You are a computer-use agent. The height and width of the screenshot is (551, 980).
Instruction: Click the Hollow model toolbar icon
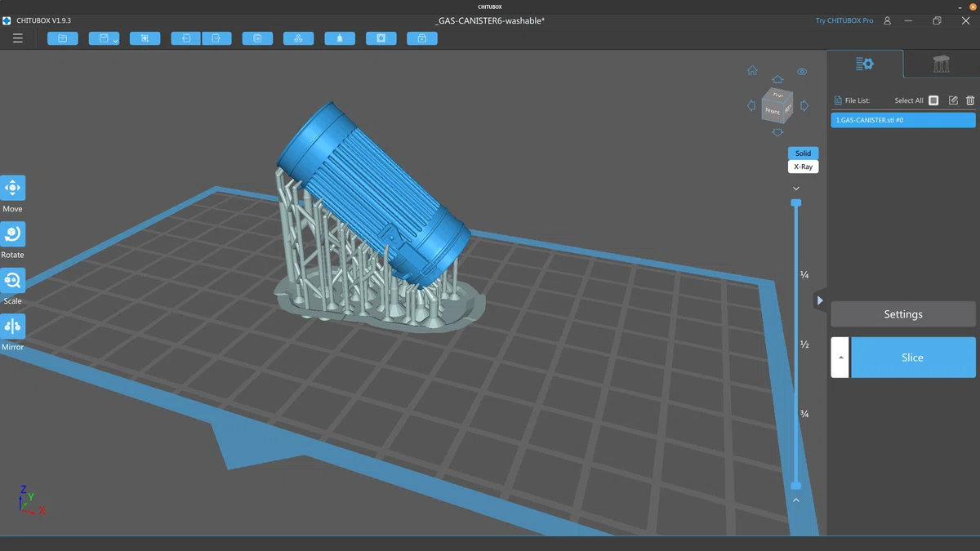[x=340, y=38]
